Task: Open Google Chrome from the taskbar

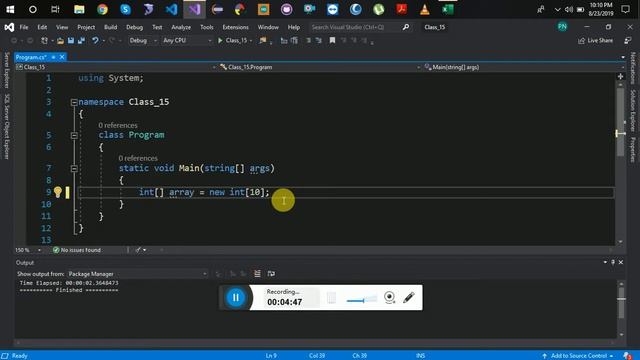Action: coord(102,9)
